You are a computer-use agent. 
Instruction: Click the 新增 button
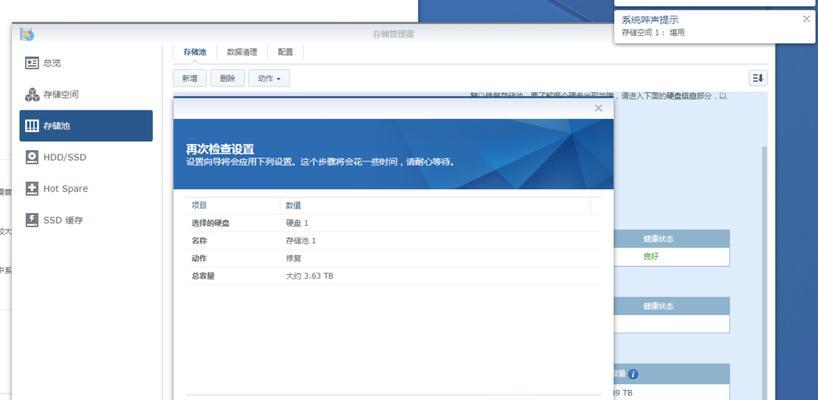point(189,78)
